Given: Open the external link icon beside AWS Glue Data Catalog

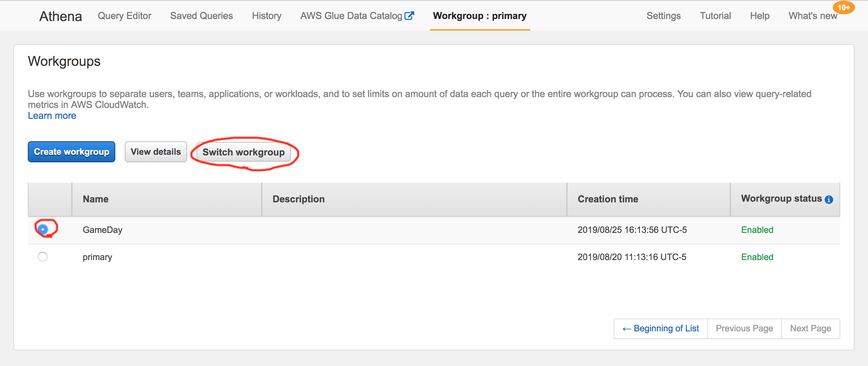Looking at the screenshot, I should coord(410,16).
